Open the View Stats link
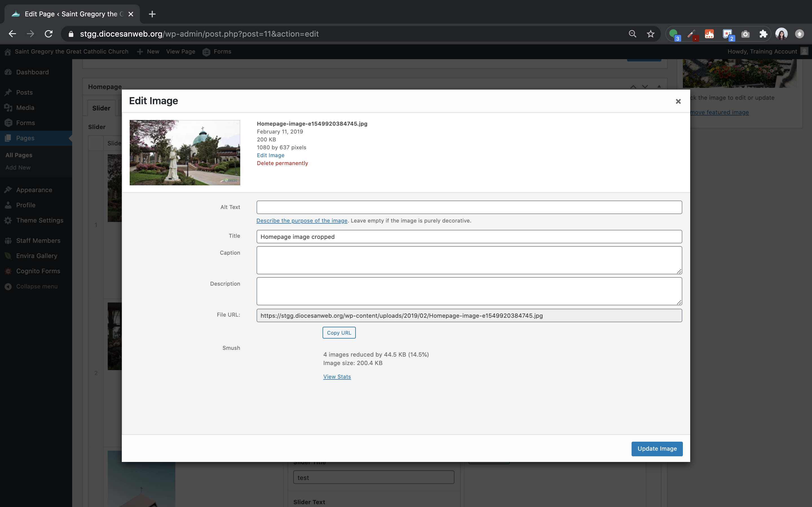The width and height of the screenshot is (812, 507). click(x=337, y=377)
